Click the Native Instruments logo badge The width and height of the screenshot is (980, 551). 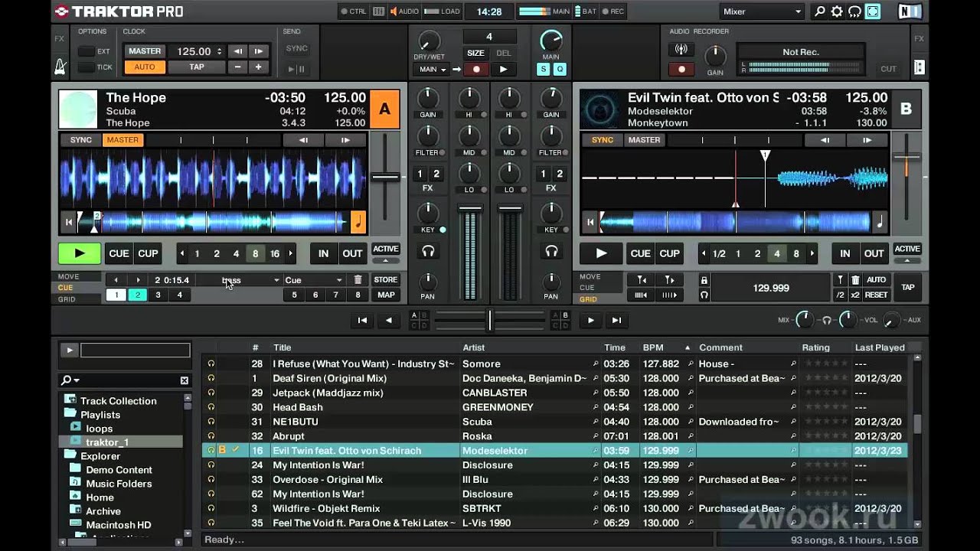[910, 11]
